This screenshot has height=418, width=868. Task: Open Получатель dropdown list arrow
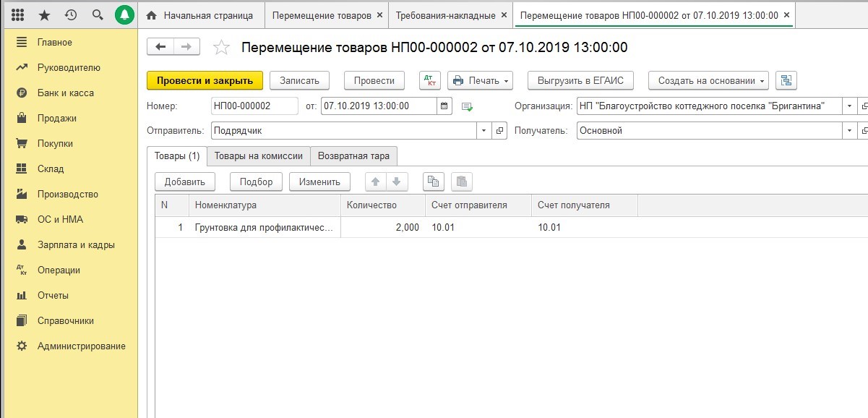pos(849,131)
